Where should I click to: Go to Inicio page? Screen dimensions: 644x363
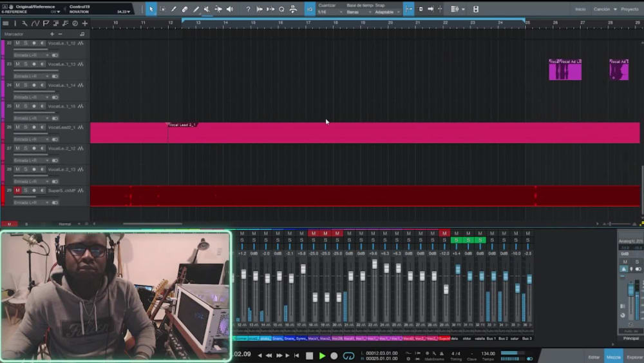pos(580,9)
